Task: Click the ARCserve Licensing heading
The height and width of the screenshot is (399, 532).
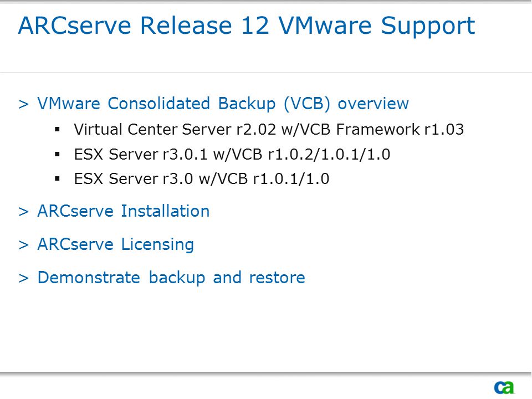Action: [116, 244]
